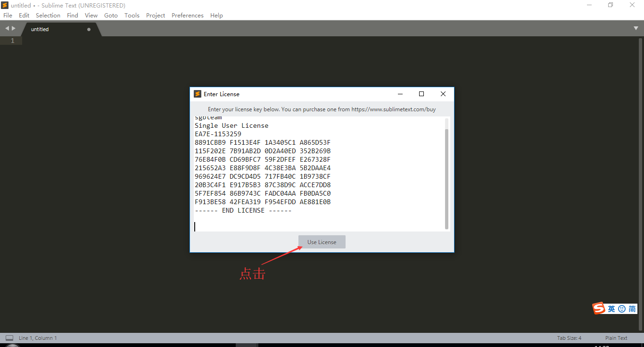Open the Tab Size: 4 selector

point(569,338)
